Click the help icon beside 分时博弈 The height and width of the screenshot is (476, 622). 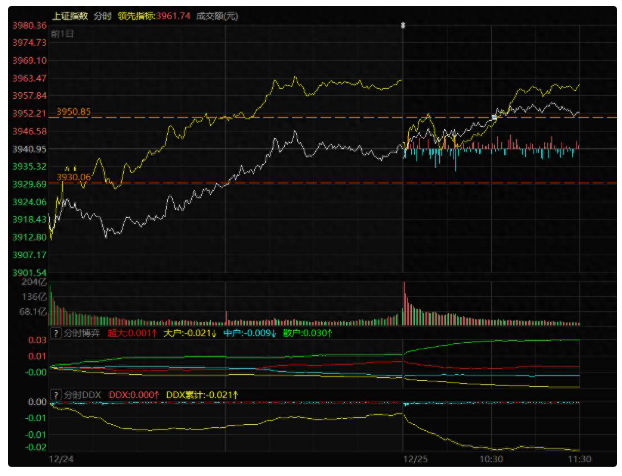[x=56, y=332]
